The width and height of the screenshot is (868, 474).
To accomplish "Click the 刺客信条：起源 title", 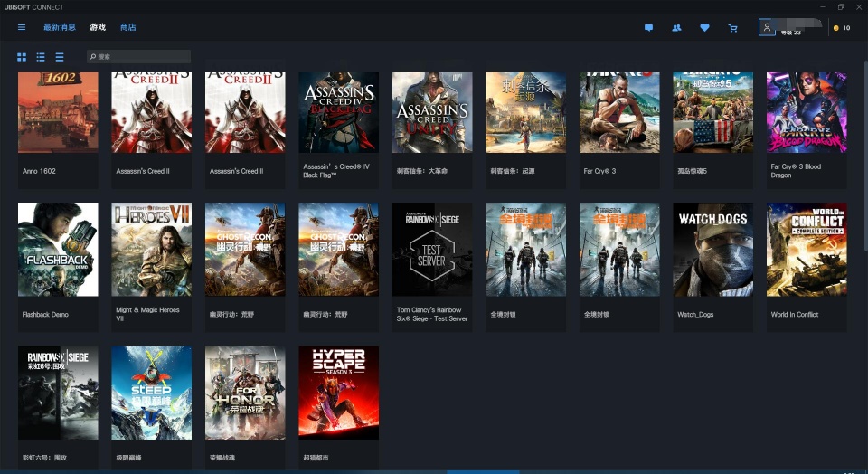I will (513, 171).
